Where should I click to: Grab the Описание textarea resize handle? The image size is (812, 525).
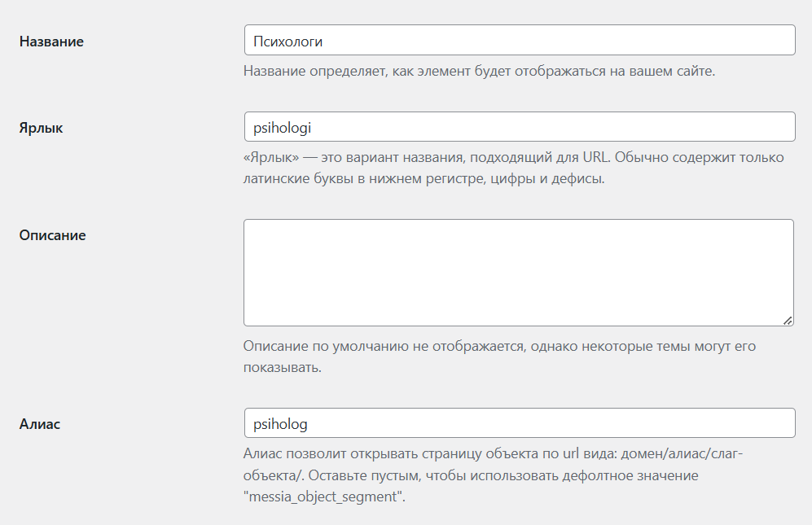coord(788,320)
